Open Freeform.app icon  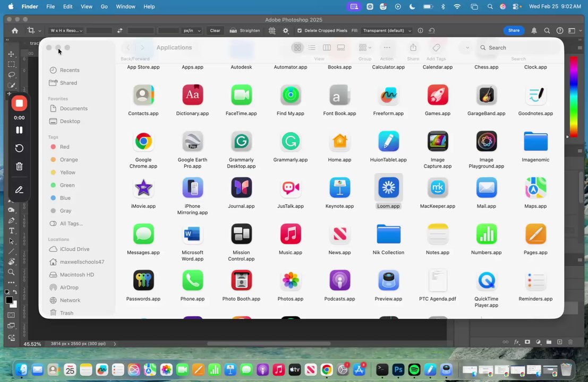pyautogui.click(x=388, y=95)
